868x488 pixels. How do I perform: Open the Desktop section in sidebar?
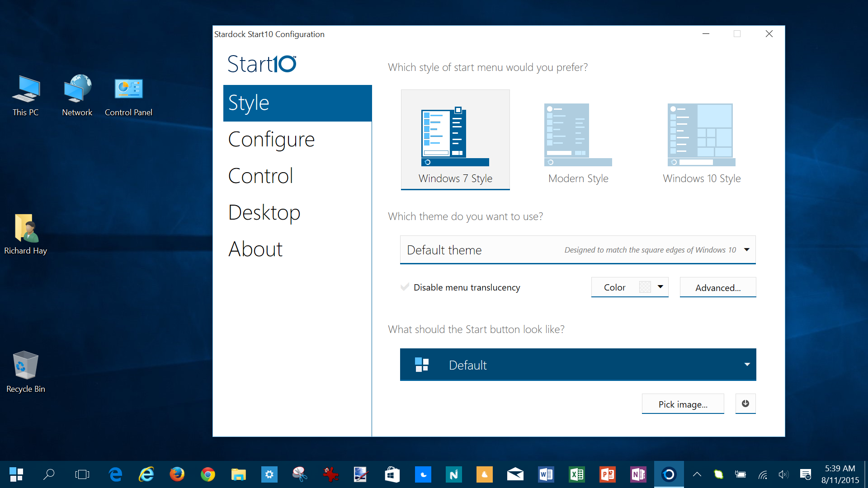[264, 212]
